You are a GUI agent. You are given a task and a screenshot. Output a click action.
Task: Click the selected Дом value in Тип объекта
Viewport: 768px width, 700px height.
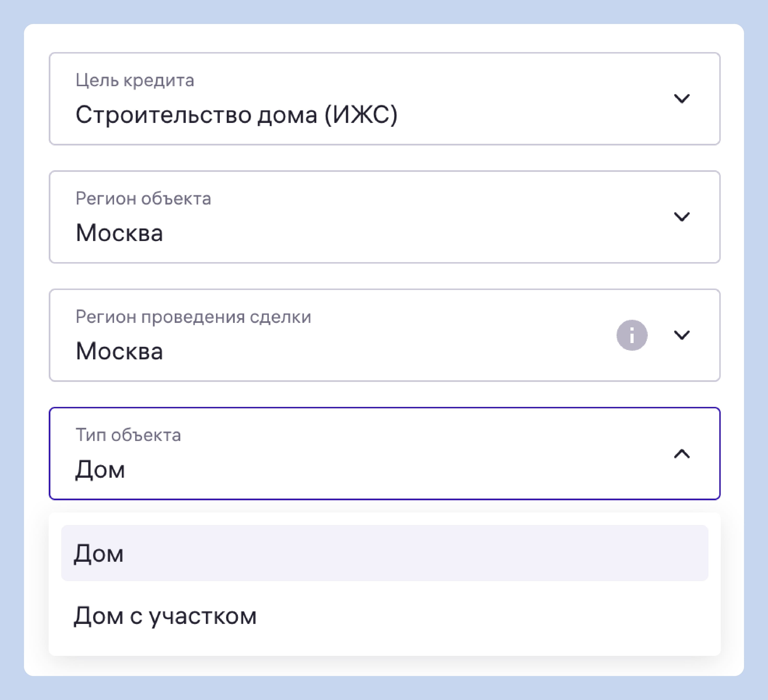click(100, 470)
